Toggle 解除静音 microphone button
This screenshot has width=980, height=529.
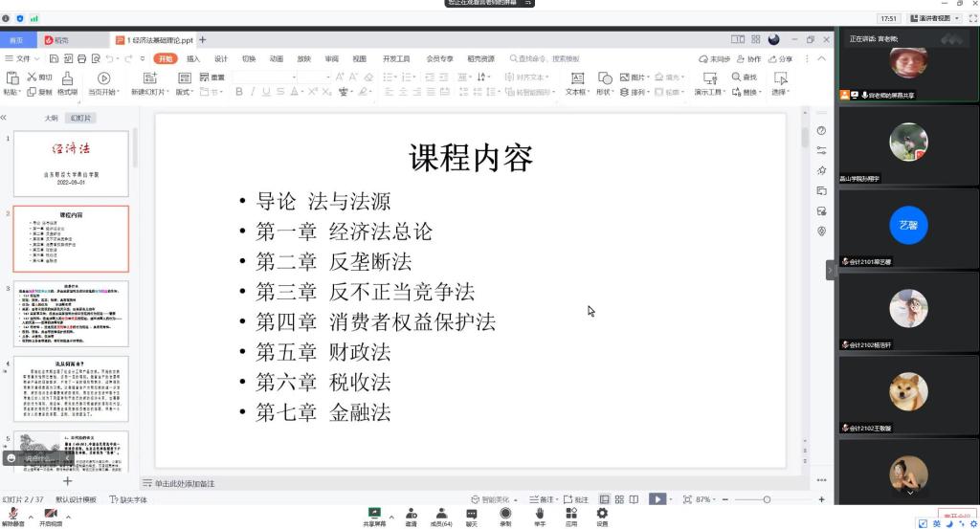tap(13, 514)
